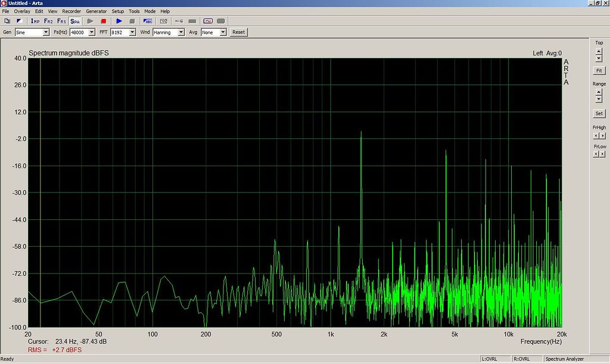Start recording with the green play icon
610x364 pixels.
click(89, 20)
